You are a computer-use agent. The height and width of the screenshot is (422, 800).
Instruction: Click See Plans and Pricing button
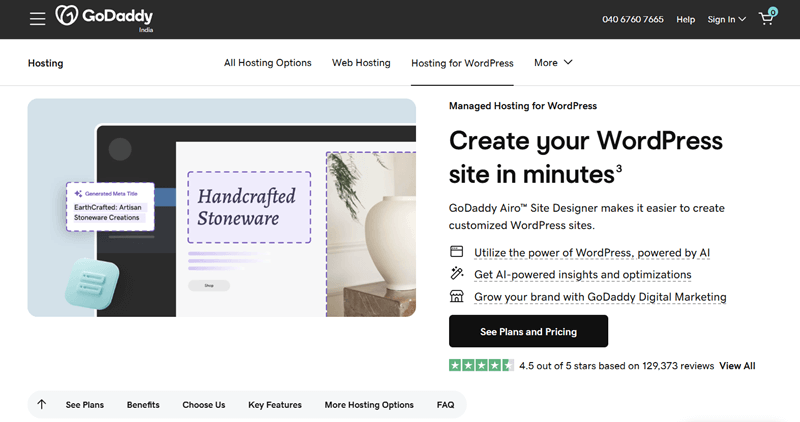click(x=529, y=331)
